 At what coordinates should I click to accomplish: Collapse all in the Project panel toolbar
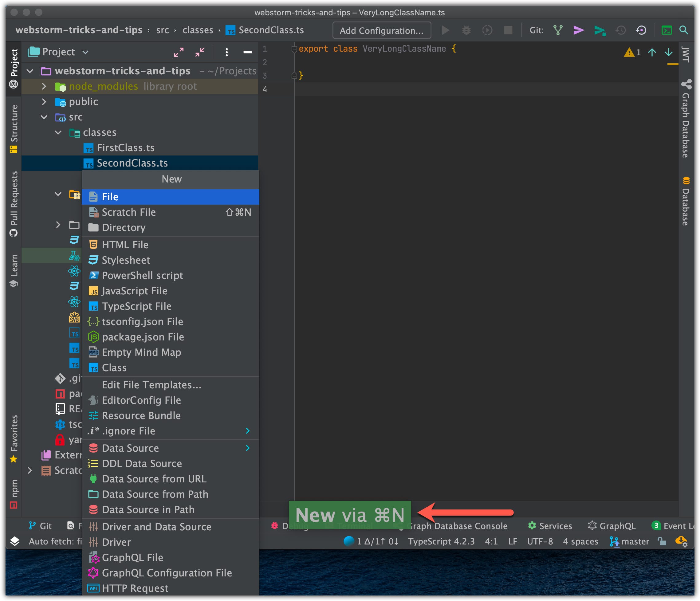pyautogui.click(x=200, y=52)
